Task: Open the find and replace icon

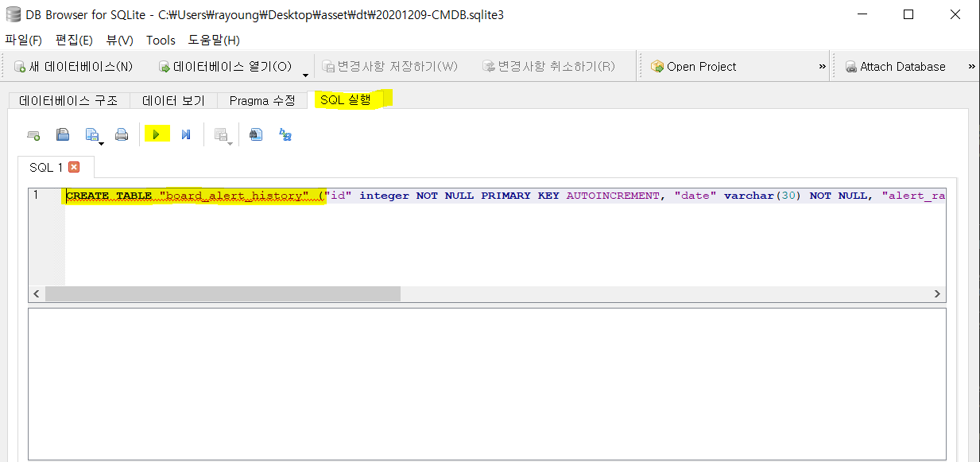Action: point(285,135)
